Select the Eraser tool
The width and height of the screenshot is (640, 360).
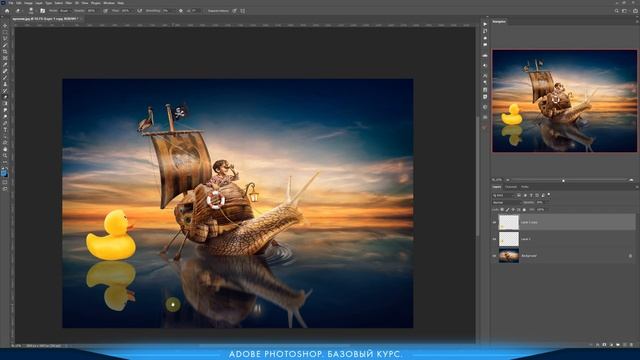[x=5, y=97]
